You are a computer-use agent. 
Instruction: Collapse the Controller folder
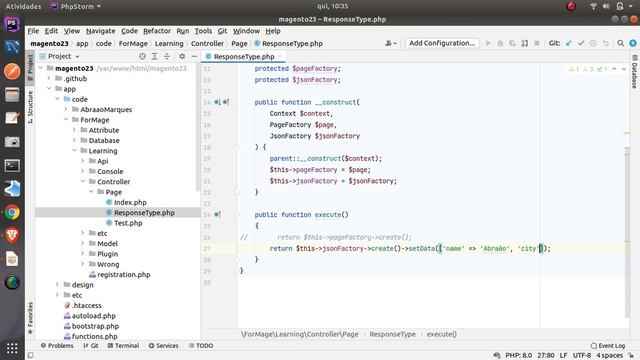(x=83, y=182)
